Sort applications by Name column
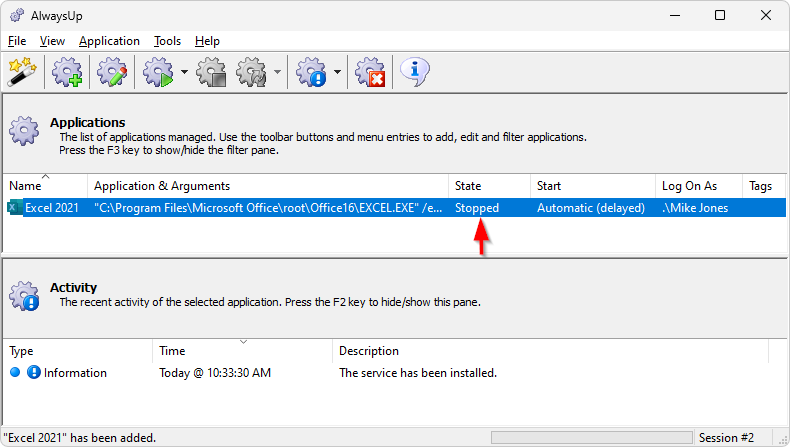 point(45,186)
